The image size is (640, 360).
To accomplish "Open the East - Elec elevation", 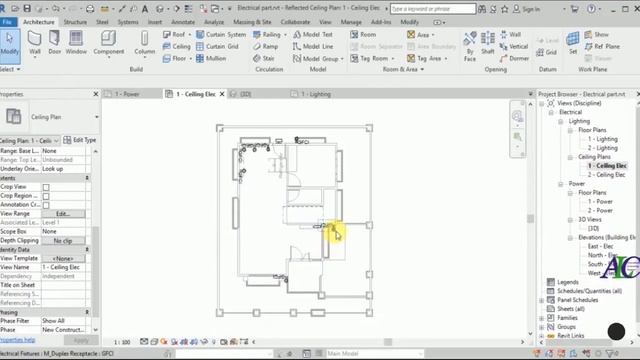I will pyautogui.click(x=600, y=246).
